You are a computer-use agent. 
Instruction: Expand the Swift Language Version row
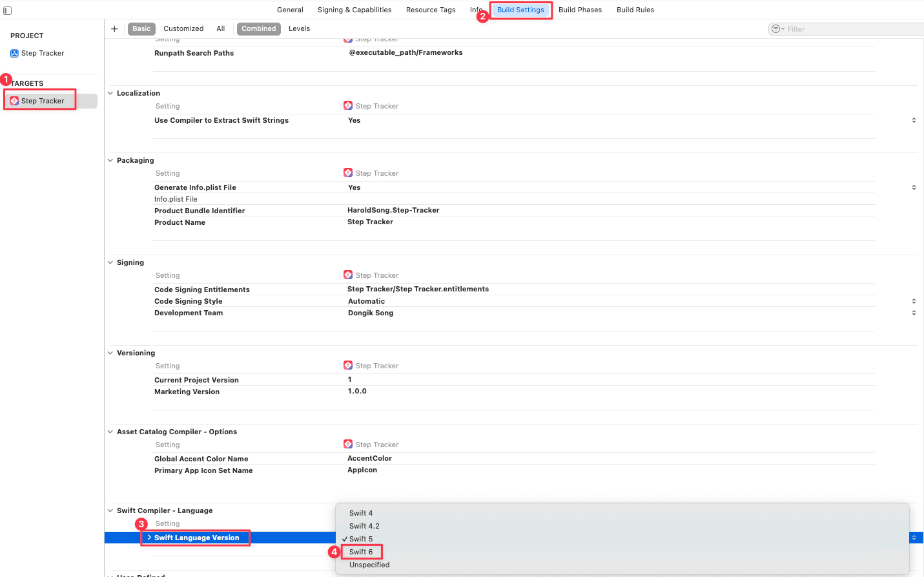click(149, 538)
